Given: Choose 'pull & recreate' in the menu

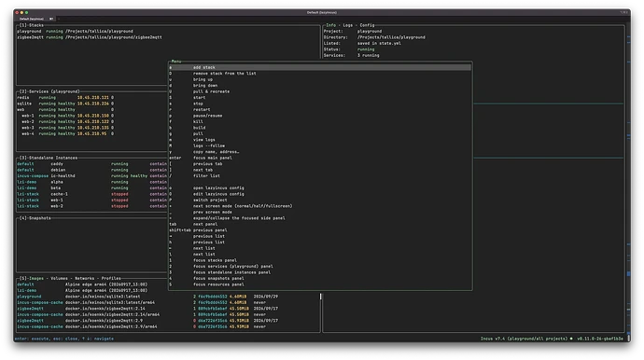Looking at the screenshot, I should [320, 91].
